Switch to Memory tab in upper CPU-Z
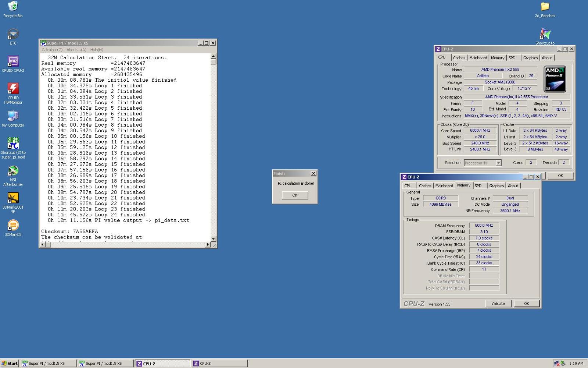Image resolution: width=588 pixels, height=368 pixels. pos(498,58)
